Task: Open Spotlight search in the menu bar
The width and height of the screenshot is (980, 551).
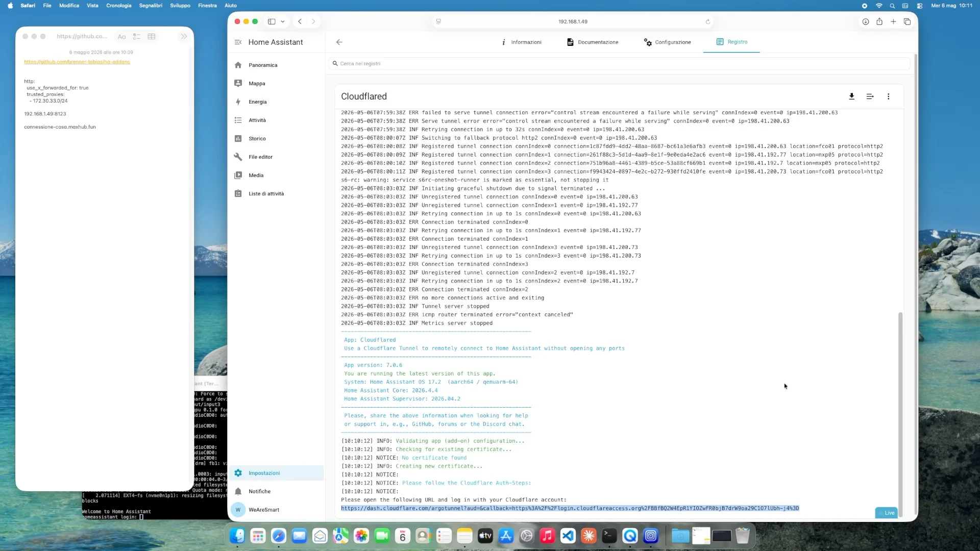Action: (892, 6)
